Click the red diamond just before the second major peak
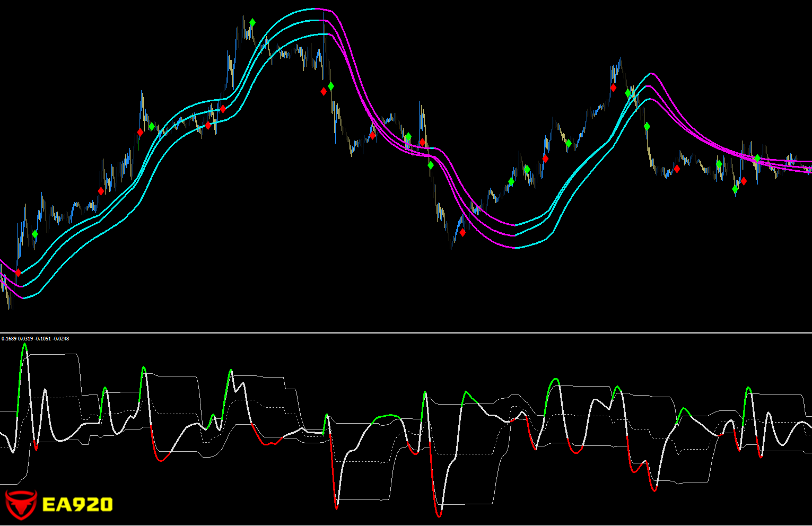The image size is (812, 526). (613, 87)
